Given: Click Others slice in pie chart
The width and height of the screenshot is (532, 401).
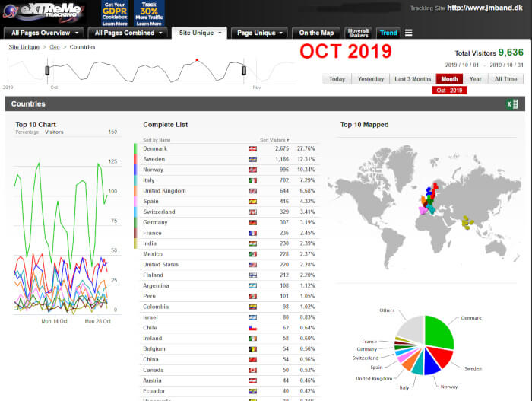Looking at the screenshot, I should [x=412, y=329].
